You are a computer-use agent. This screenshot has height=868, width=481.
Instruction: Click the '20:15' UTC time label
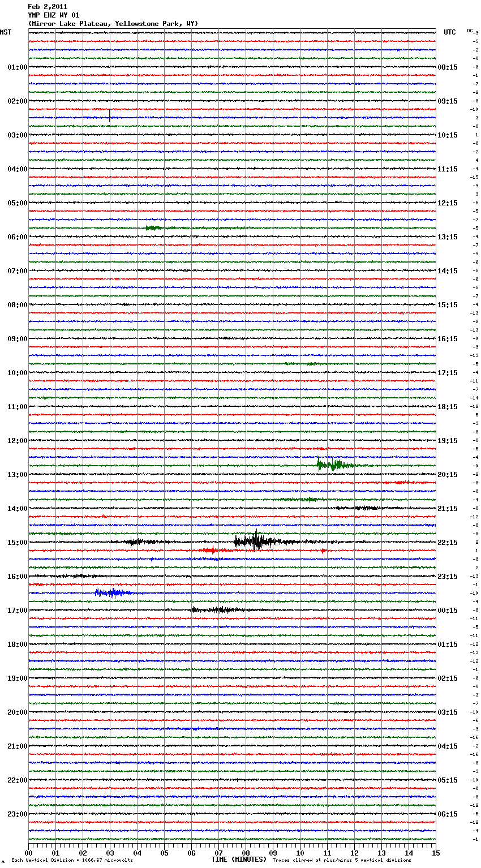point(448,475)
